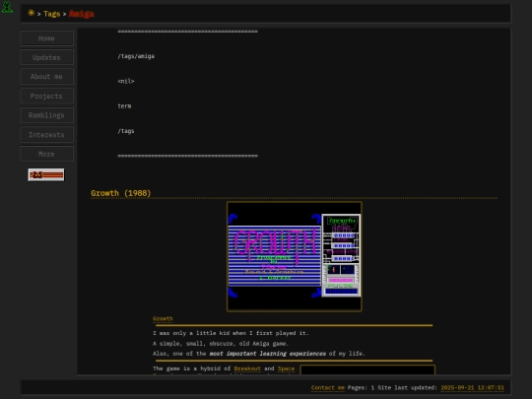Click the red striped badge under sidebar
532x399 pixels.
click(x=46, y=174)
